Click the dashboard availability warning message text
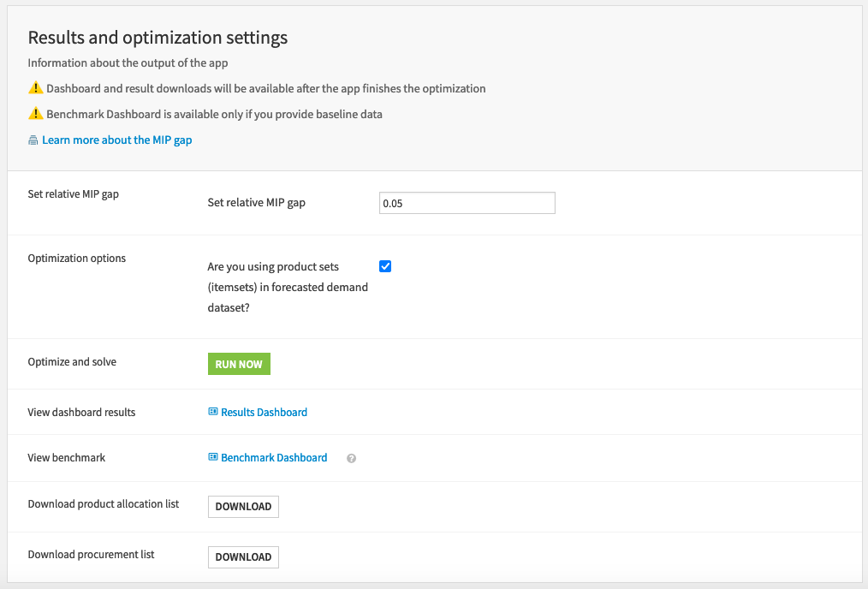The height and width of the screenshot is (589, 868). click(x=265, y=88)
